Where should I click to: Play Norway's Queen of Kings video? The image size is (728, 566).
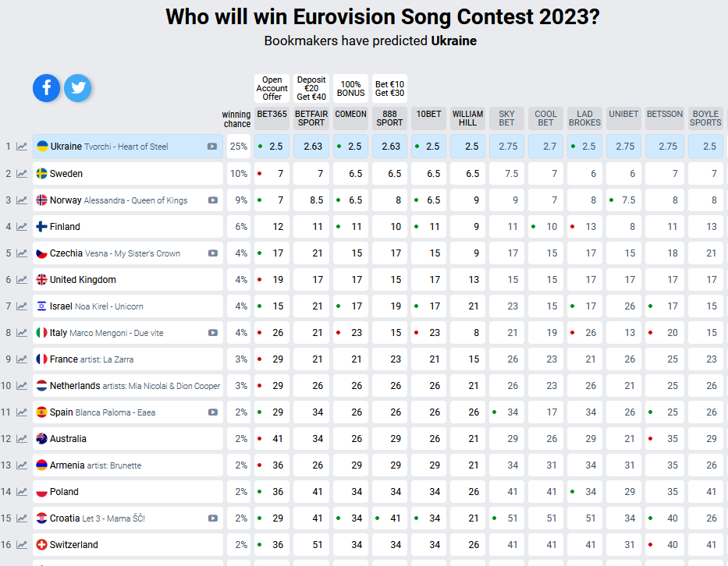point(212,200)
